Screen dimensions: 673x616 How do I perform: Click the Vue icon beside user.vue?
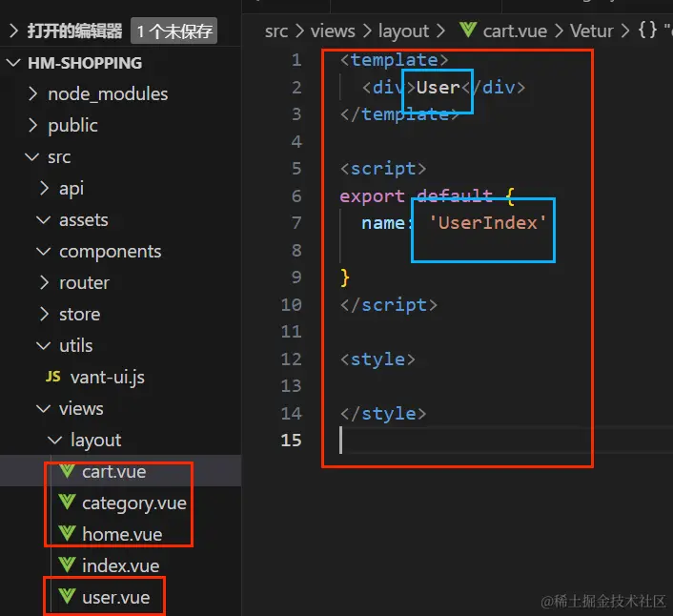click(67, 596)
